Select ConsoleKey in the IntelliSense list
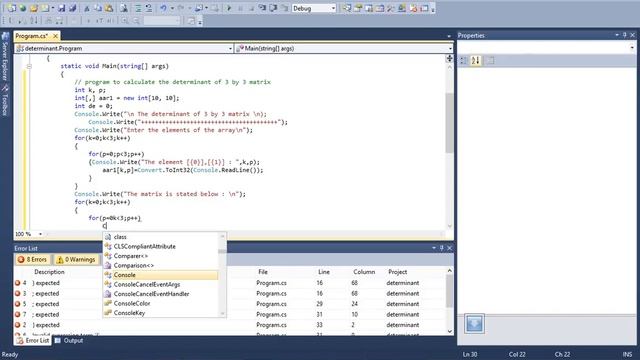640x360 pixels. pos(160,313)
